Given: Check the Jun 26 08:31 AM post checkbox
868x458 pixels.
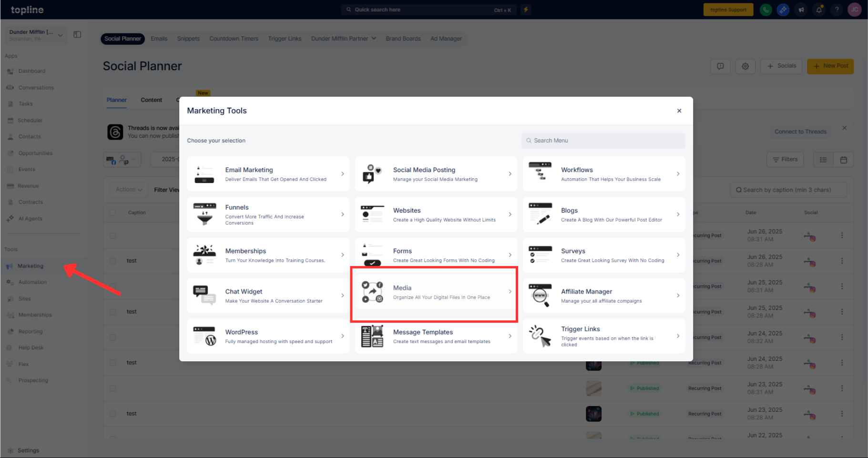Looking at the screenshot, I should 112,235.
